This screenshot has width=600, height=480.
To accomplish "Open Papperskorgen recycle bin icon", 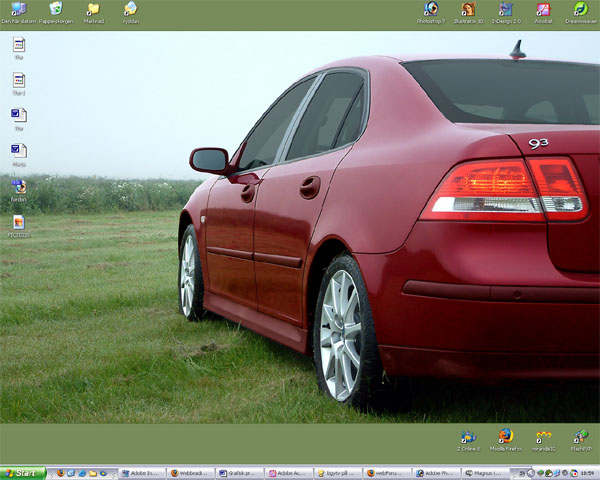I will coord(56,13).
